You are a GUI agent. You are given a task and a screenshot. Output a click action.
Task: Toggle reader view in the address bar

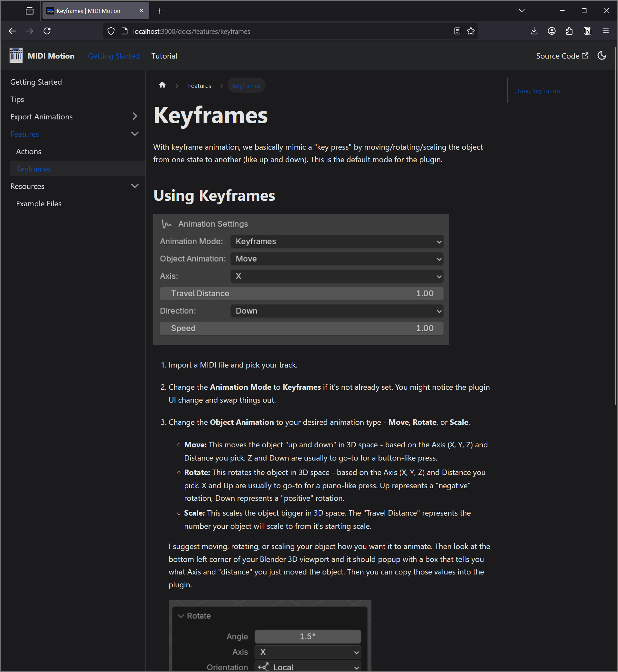457,31
